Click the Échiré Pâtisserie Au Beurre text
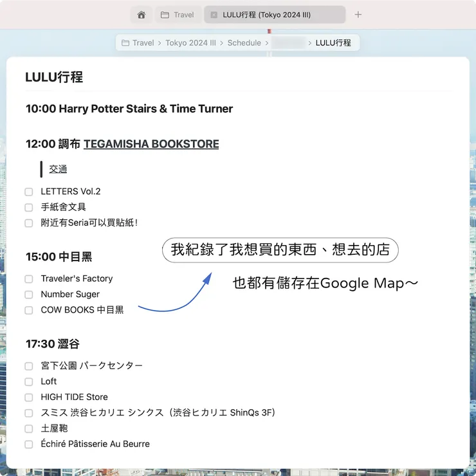 pos(95,444)
